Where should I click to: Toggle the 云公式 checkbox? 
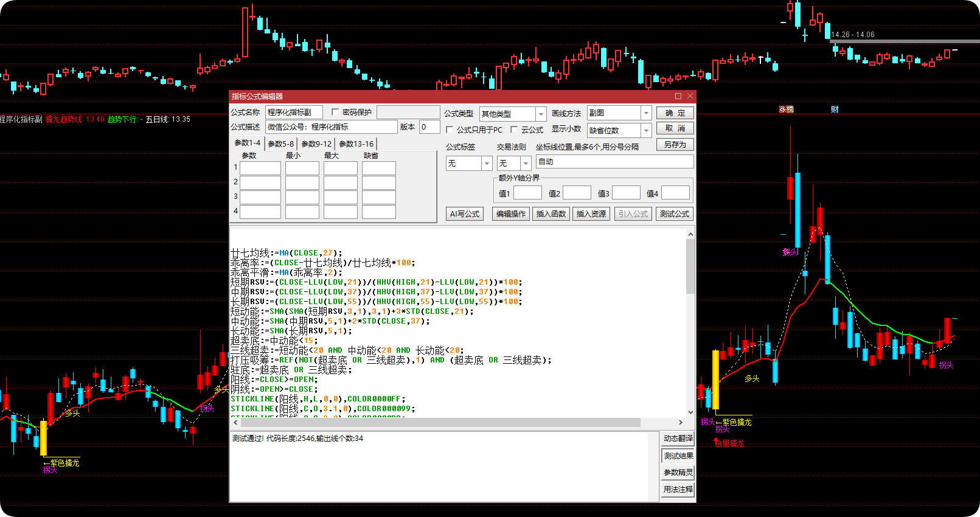(514, 130)
